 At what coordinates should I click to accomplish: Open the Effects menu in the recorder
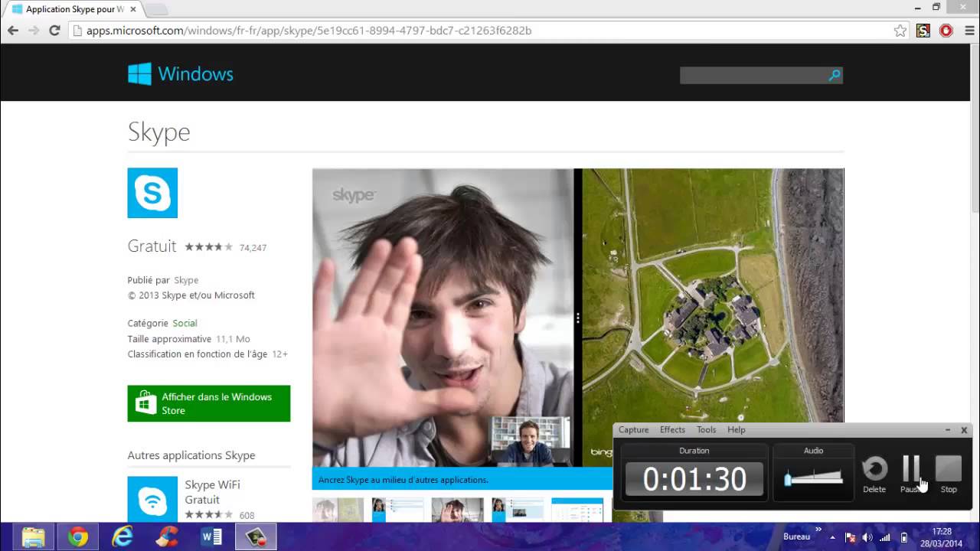(x=672, y=430)
